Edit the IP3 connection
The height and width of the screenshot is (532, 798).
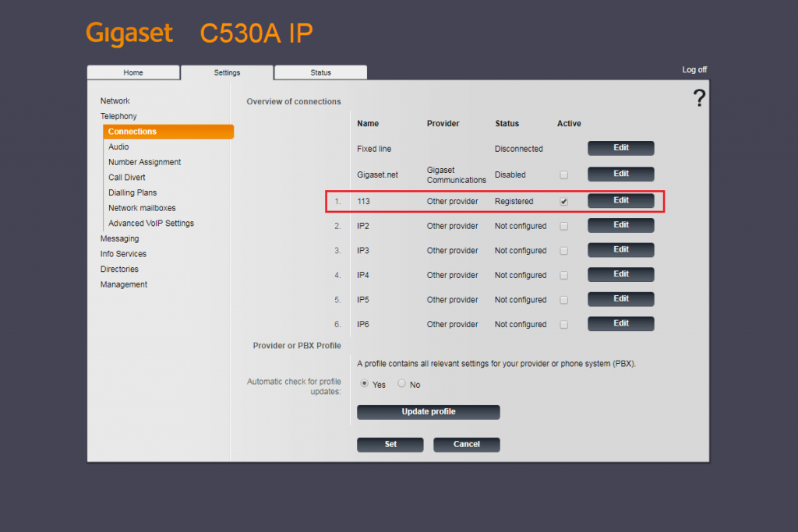(x=621, y=250)
